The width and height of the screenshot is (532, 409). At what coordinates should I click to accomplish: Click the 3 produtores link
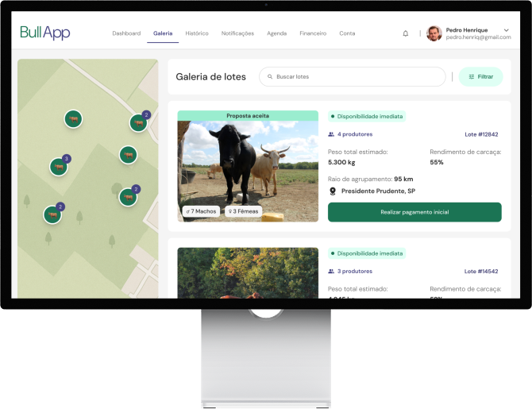pyautogui.click(x=355, y=271)
